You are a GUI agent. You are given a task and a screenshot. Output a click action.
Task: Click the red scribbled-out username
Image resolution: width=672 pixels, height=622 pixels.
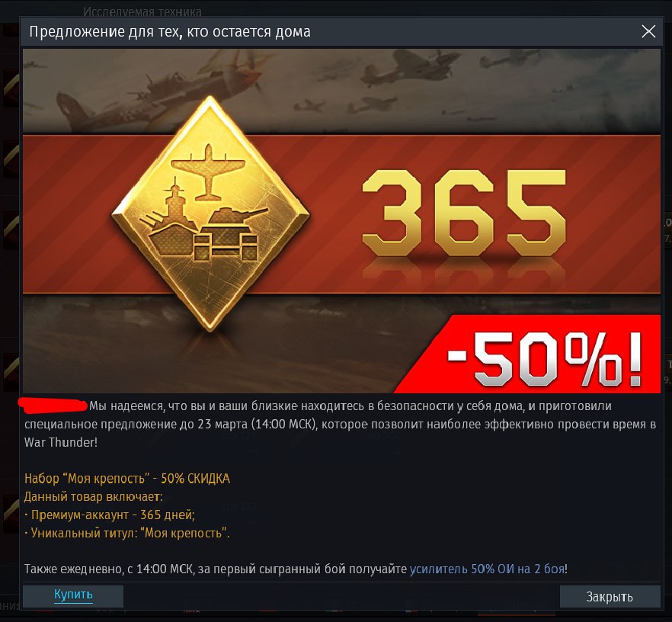(53, 405)
